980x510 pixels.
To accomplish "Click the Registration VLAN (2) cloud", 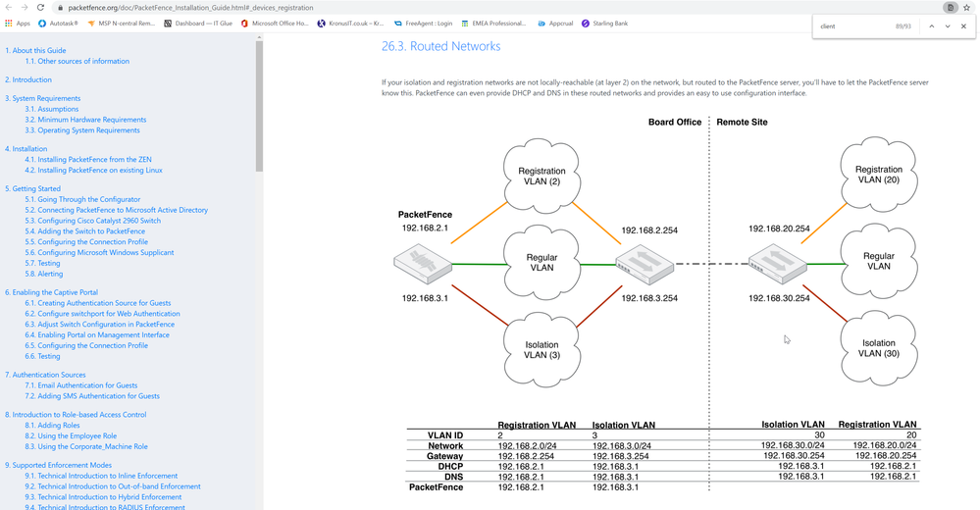I will tap(542, 176).
